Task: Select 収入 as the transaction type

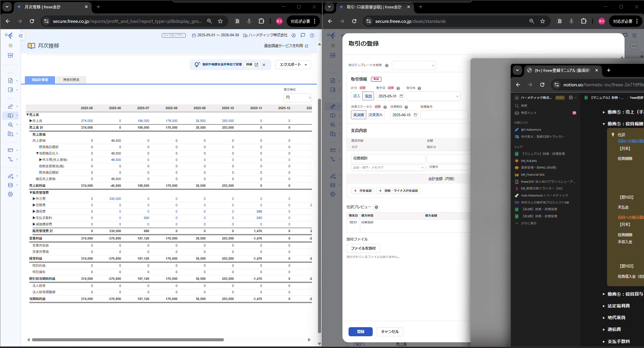Action: (x=357, y=96)
